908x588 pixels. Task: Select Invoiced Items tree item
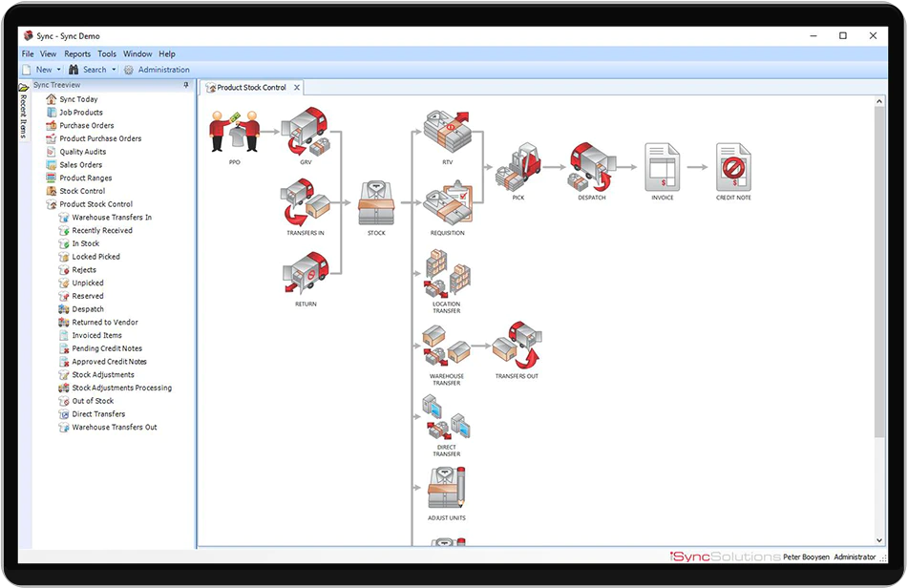96,335
